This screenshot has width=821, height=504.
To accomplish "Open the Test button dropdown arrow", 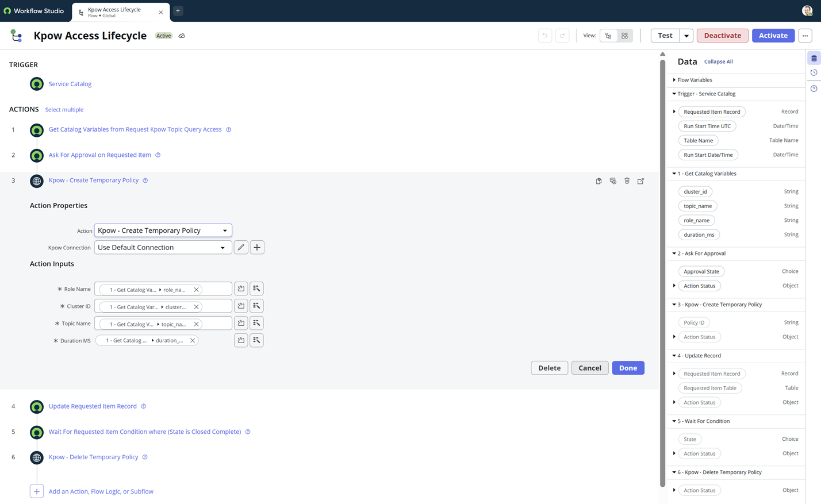I will click(686, 36).
